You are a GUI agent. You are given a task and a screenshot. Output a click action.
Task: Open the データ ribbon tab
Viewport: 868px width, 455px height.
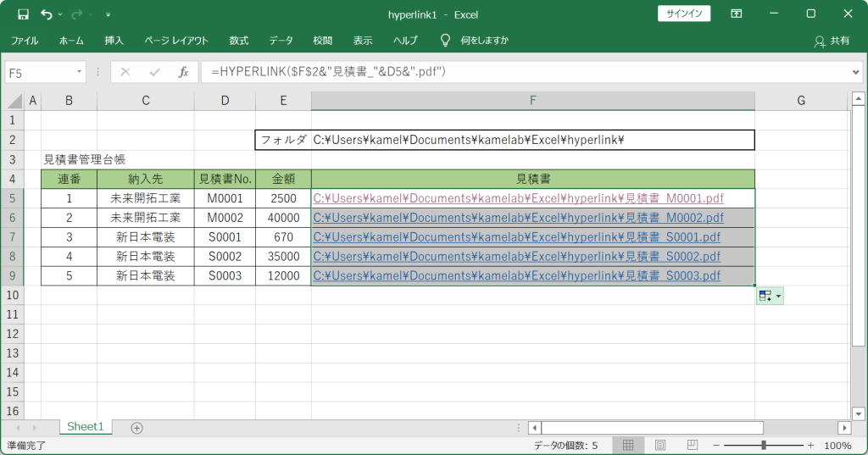pyautogui.click(x=281, y=41)
